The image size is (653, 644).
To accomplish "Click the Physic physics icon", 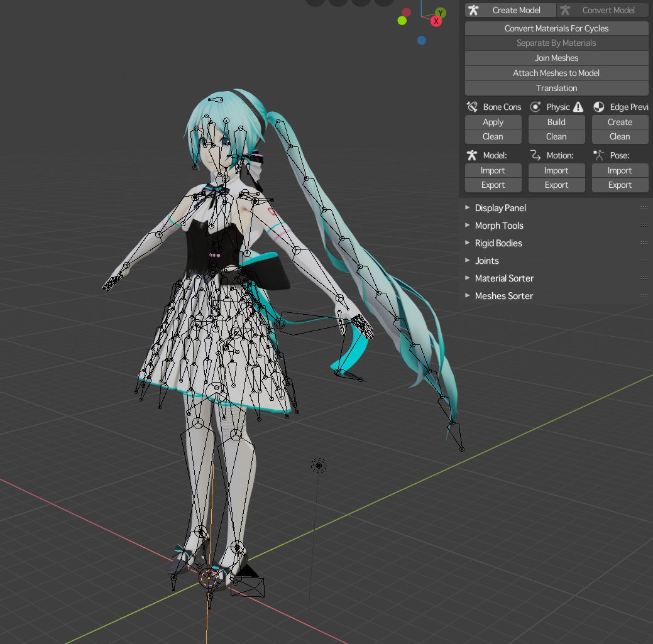I will coord(535,107).
